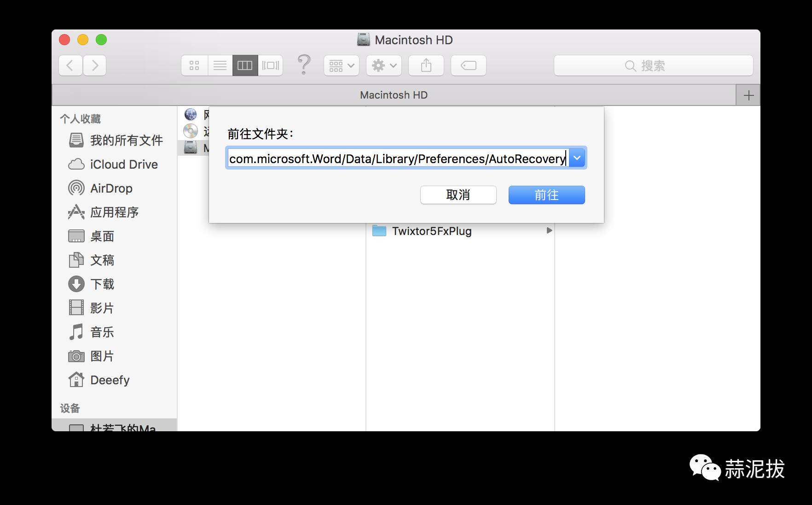This screenshot has width=812, height=505.
Task: Switch Finder to list view
Action: pos(220,65)
